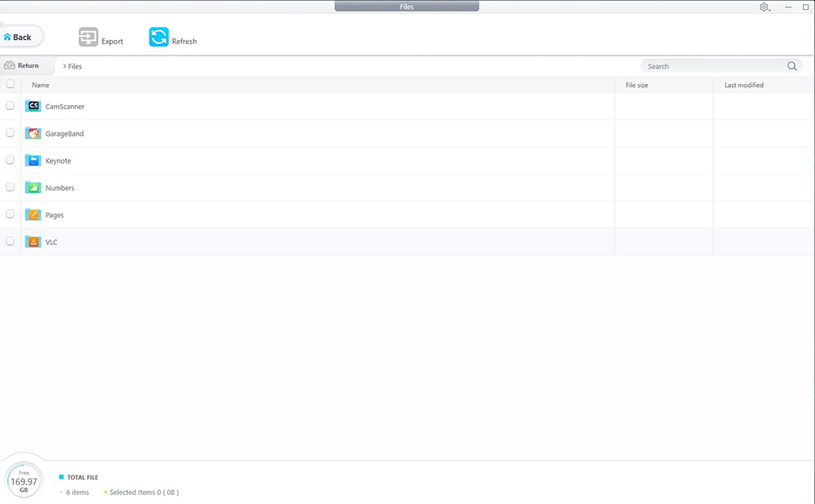815x504 pixels.
Task: Click the TOTAL FILE label
Action: (82, 477)
